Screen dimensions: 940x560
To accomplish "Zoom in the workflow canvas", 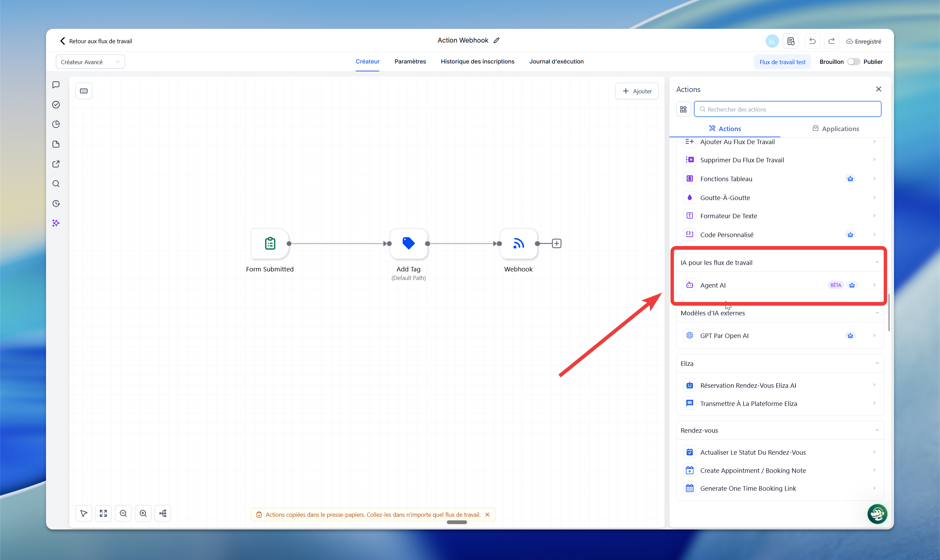I will coord(143,513).
